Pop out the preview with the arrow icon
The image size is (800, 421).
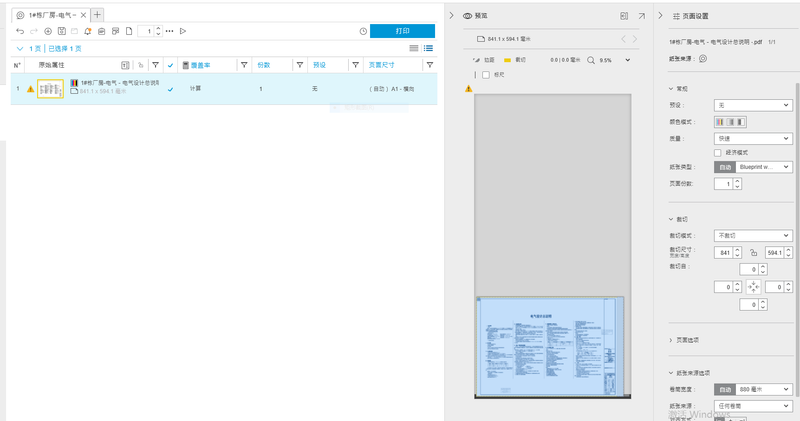(641, 16)
